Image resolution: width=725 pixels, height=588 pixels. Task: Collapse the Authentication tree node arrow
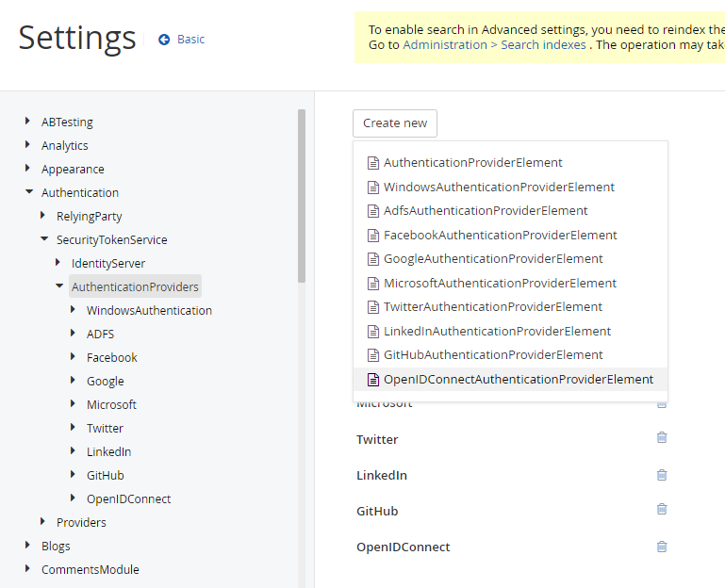[29, 191]
